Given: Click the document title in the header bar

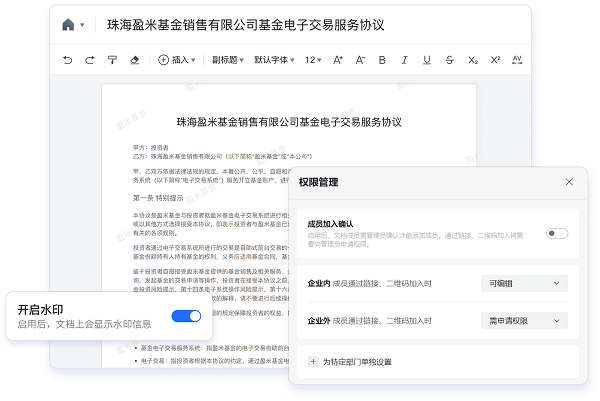Looking at the screenshot, I should pyautogui.click(x=246, y=25).
